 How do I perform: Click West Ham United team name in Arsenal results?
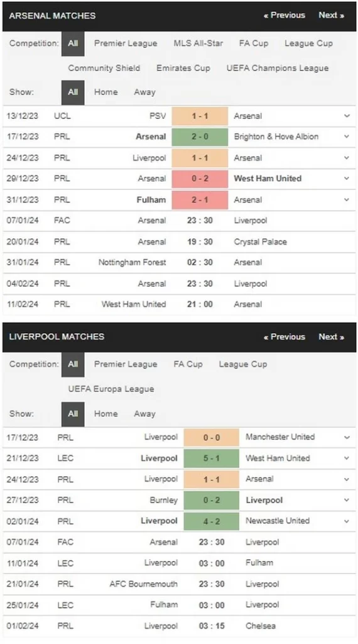tap(268, 179)
